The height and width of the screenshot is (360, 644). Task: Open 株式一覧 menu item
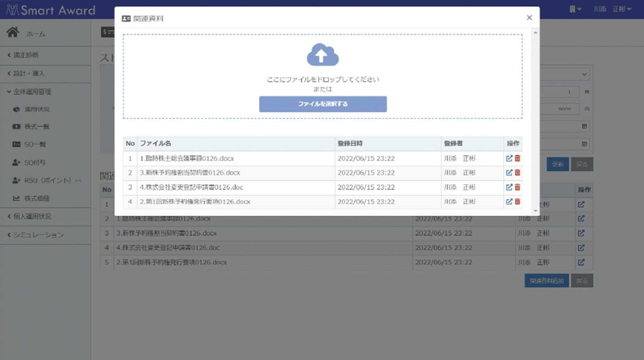[37, 127]
